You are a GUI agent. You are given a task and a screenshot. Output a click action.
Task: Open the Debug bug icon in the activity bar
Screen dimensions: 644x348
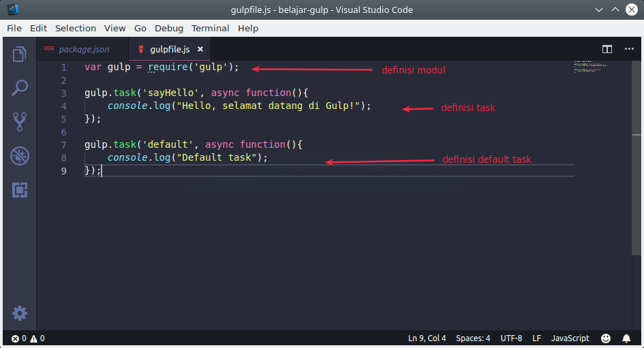[19, 156]
